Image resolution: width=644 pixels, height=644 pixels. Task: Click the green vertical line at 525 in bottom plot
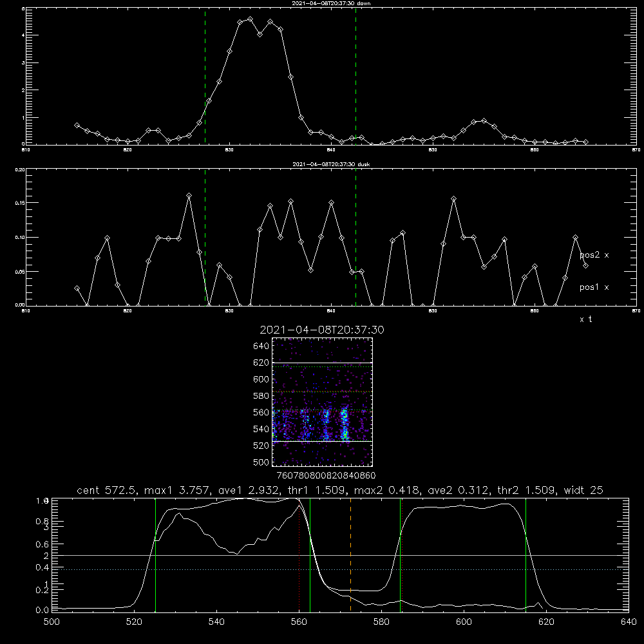pyautogui.click(x=155, y=555)
